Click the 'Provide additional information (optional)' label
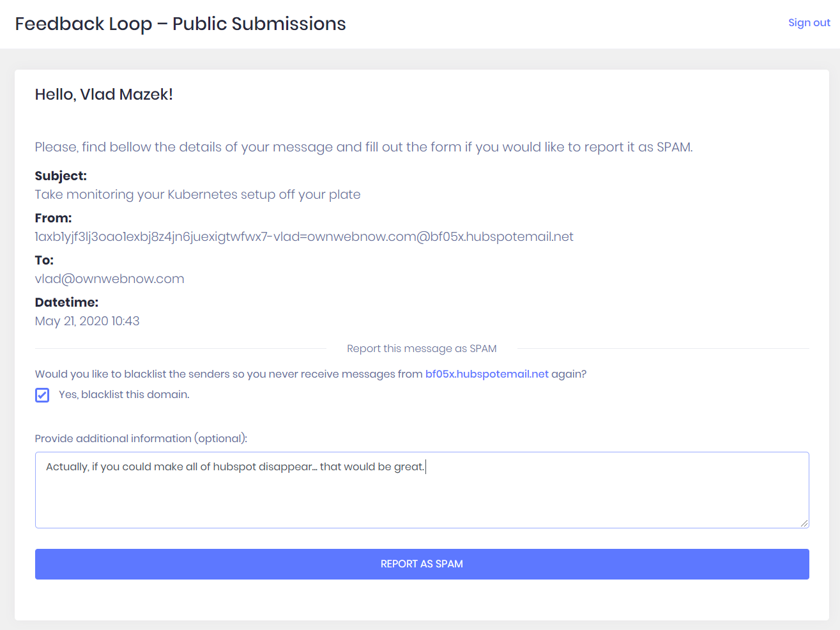 pos(141,438)
